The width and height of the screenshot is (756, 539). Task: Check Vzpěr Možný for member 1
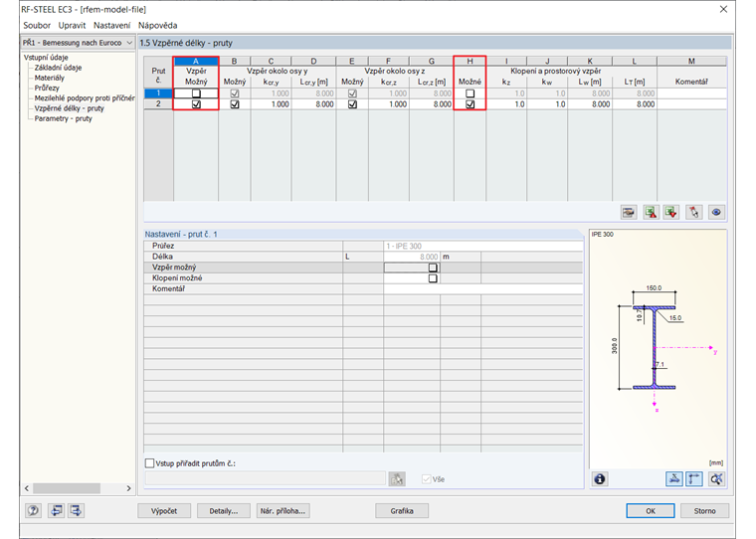click(x=196, y=93)
